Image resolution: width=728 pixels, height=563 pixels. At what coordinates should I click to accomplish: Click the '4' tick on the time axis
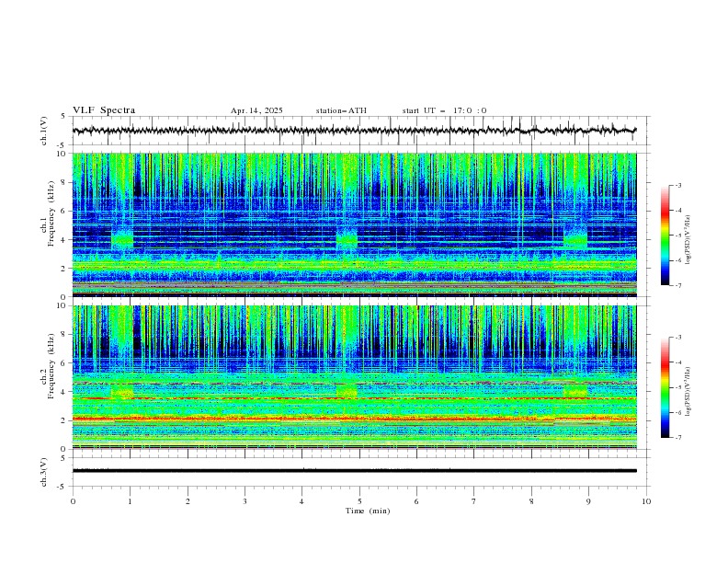point(301,501)
